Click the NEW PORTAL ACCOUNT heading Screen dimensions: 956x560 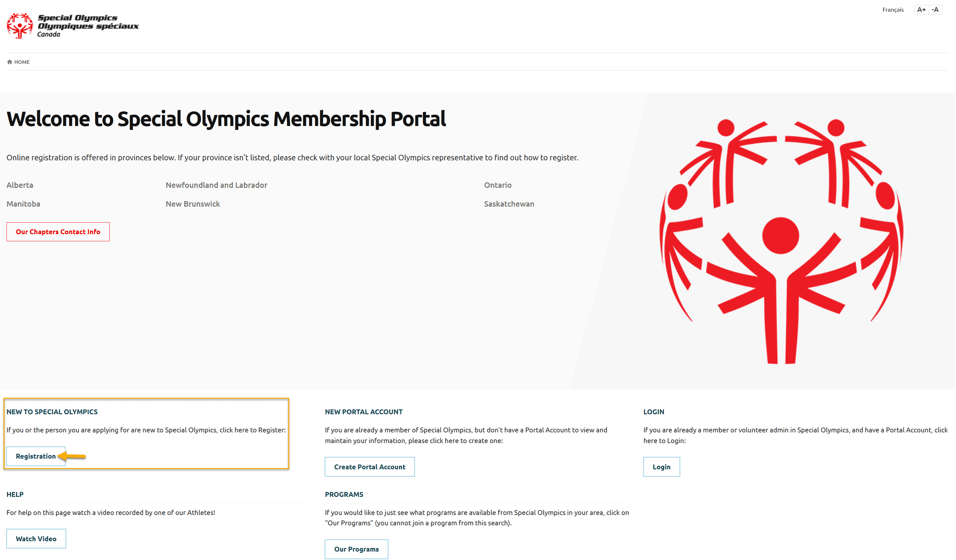[x=363, y=412]
